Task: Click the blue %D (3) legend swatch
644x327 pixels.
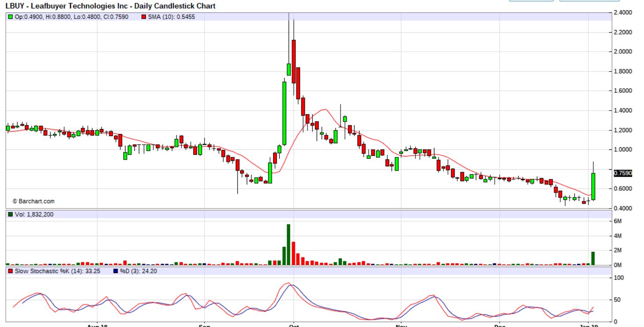Action: [x=116, y=271]
